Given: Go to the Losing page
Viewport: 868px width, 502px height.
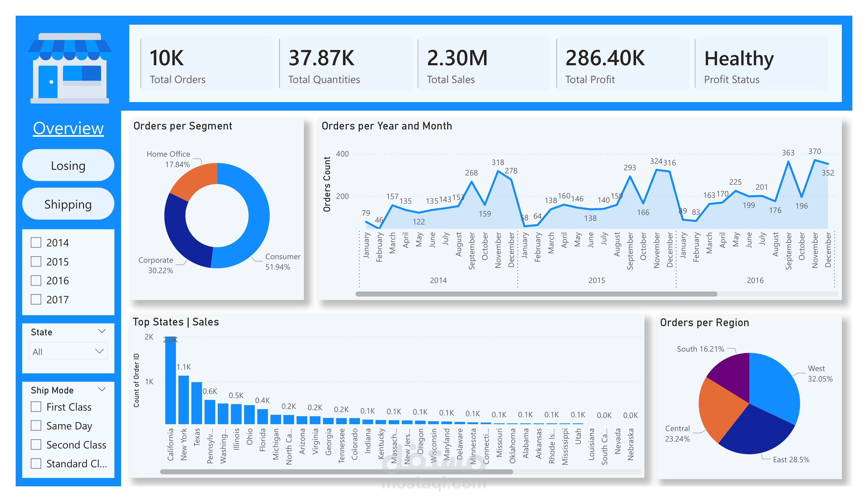Looking at the screenshot, I should pyautogui.click(x=68, y=165).
